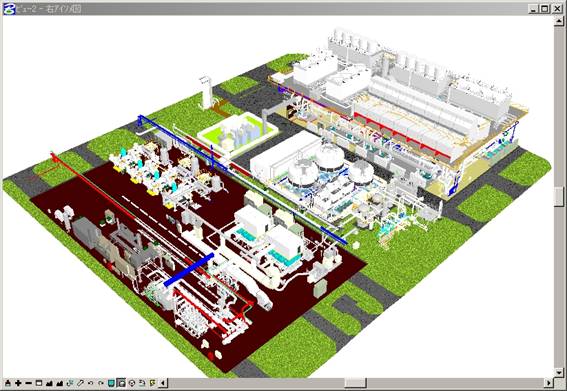Click the View Next redo arrow
Image resolution: width=567 pixels, height=391 pixels.
click(101, 383)
